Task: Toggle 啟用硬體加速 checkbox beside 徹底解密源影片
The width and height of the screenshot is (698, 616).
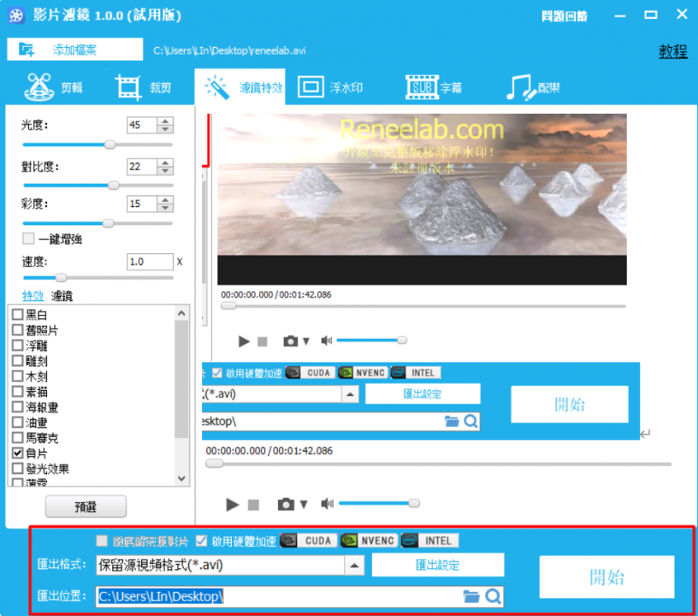Action: coord(202,541)
